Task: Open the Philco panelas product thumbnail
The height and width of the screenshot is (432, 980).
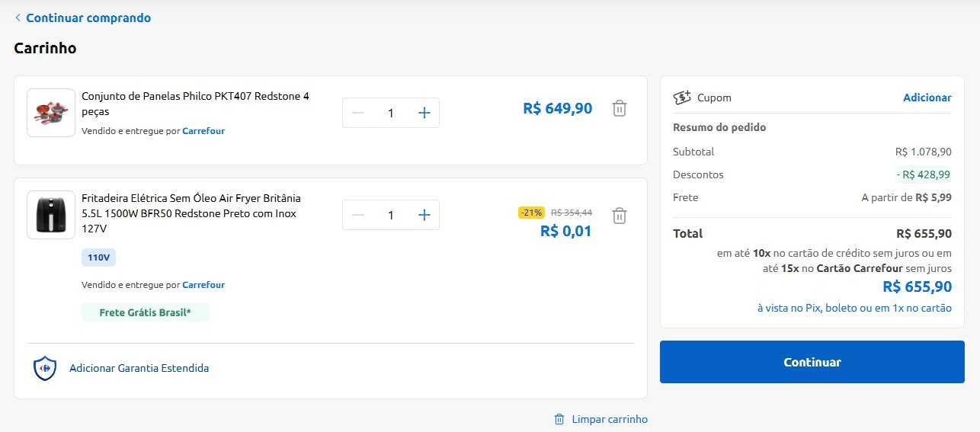Action: (x=51, y=113)
